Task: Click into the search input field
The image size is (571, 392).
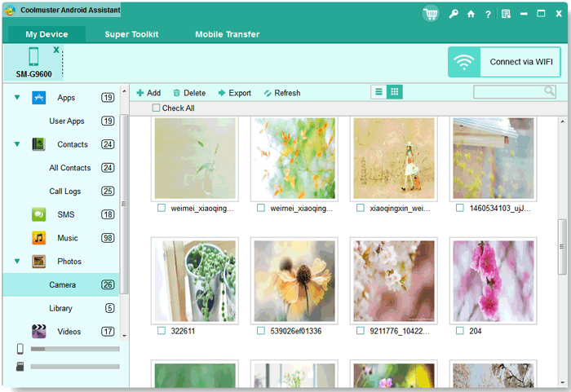Action: tap(509, 92)
